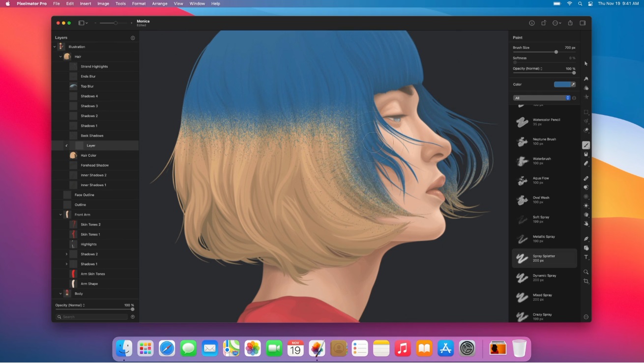Toggle the Layers sidebar view button

click(83, 23)
